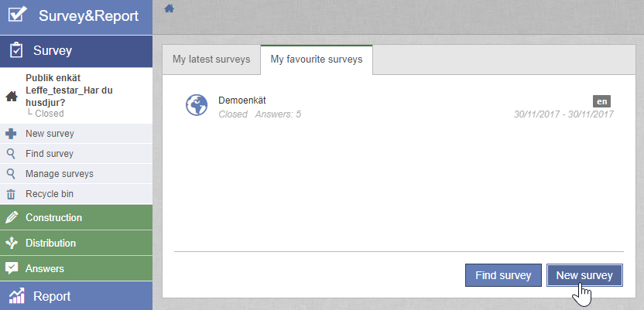Click the Construction pencil icon
644x310 pixels.
11,218
